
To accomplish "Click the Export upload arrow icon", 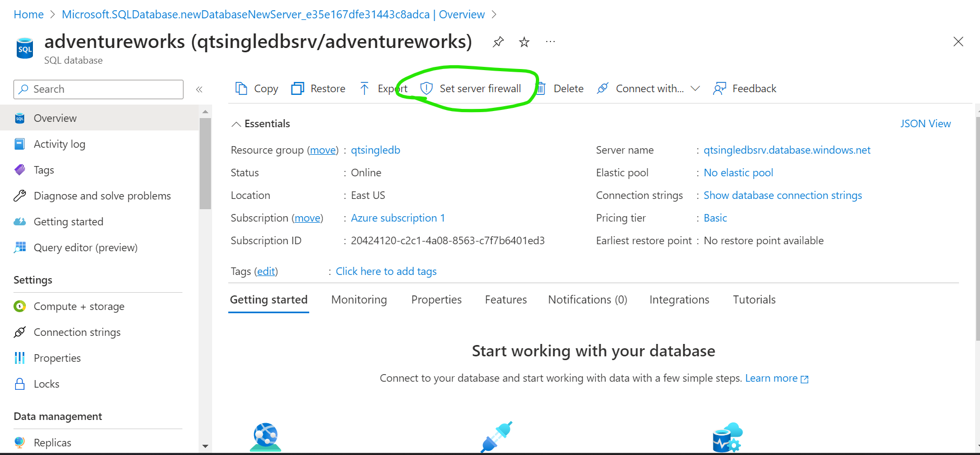I will pyautogui.click(x=365, y=88).
